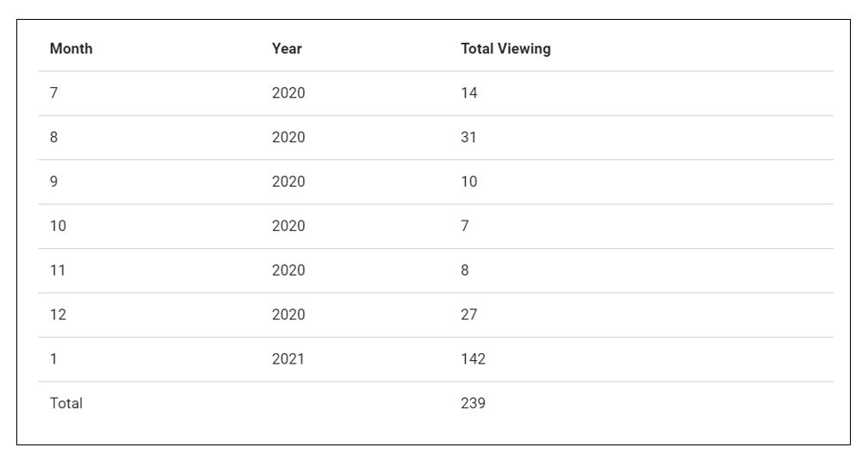Select the month 7 cell
The width and height of the screenshot is (868, 466).
tap(54, 93)
